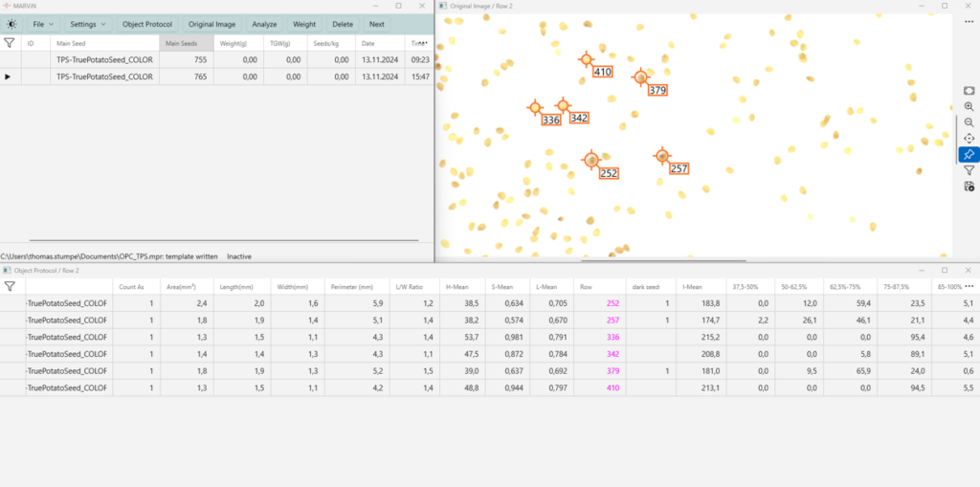Click the horizontal scrollbar under the seed image

coord(662,260)
